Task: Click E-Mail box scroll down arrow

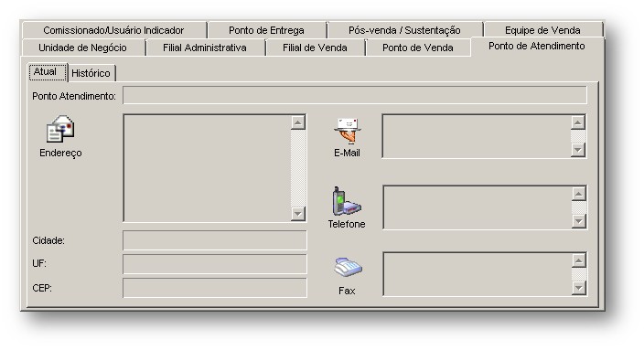Action: pos(578,150)
